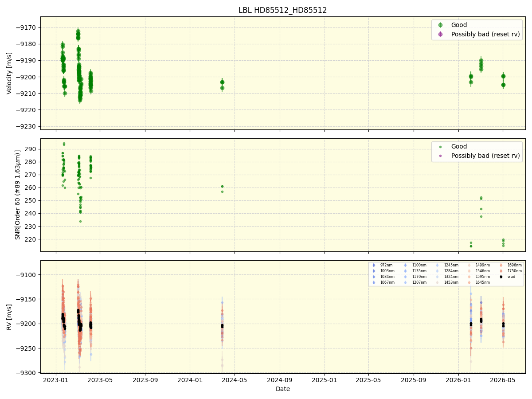Click the green 'Good' marker in the SNR legend
532x399 pixels.
[440, 147]
